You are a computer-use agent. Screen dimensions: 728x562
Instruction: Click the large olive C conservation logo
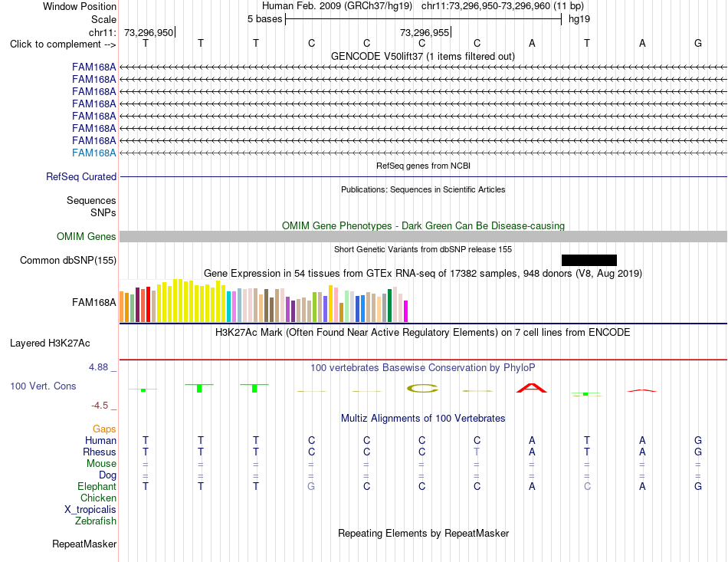422,389
